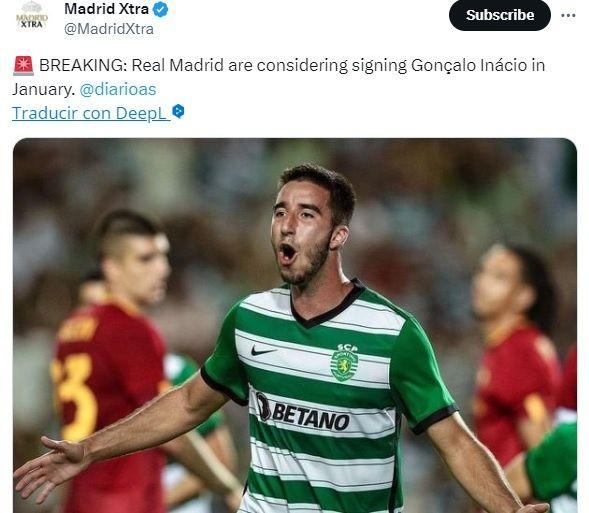
Task: Click the shouting player's face in the photo
Action: 304,235
